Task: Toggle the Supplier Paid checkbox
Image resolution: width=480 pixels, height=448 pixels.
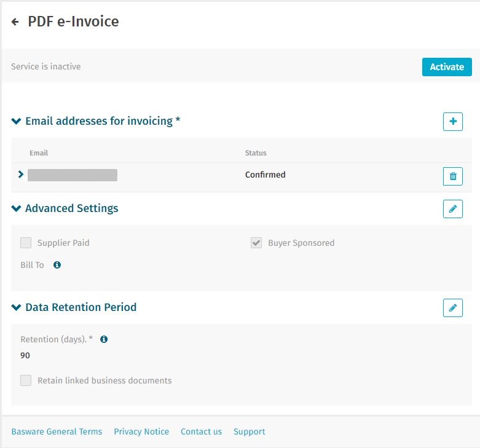Action: [26, 243]
